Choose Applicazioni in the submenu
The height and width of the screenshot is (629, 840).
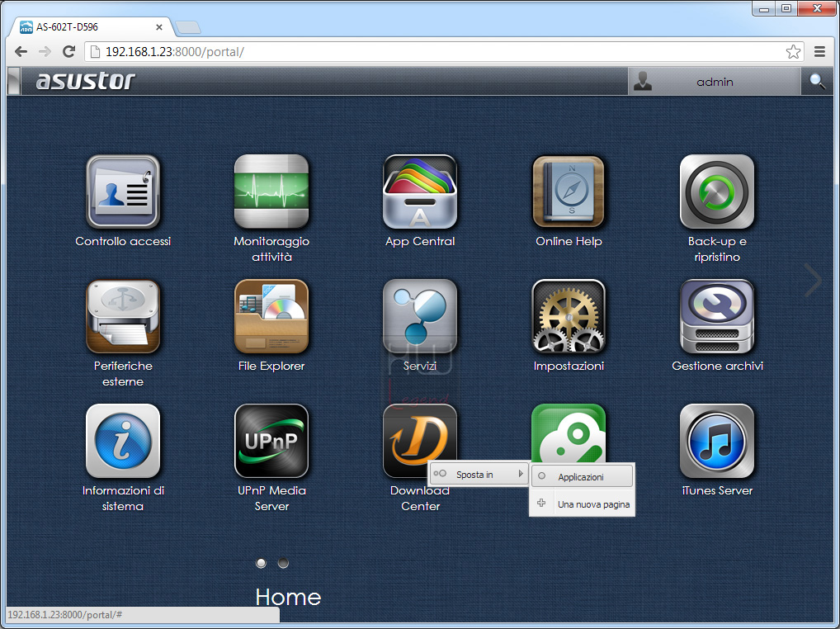[582, 476]
